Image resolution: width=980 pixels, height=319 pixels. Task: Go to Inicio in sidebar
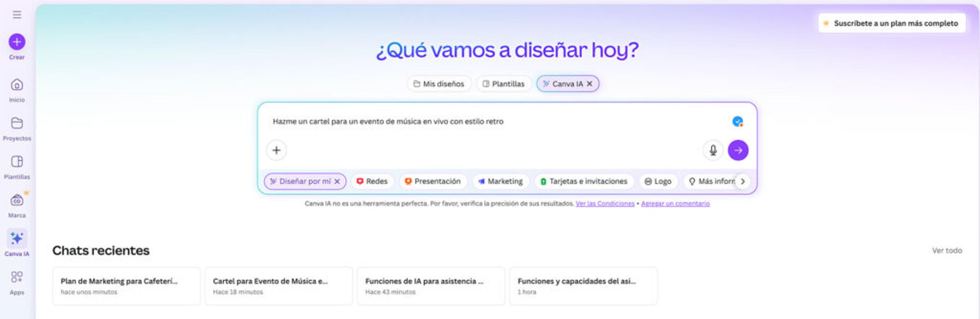point(17,91)
